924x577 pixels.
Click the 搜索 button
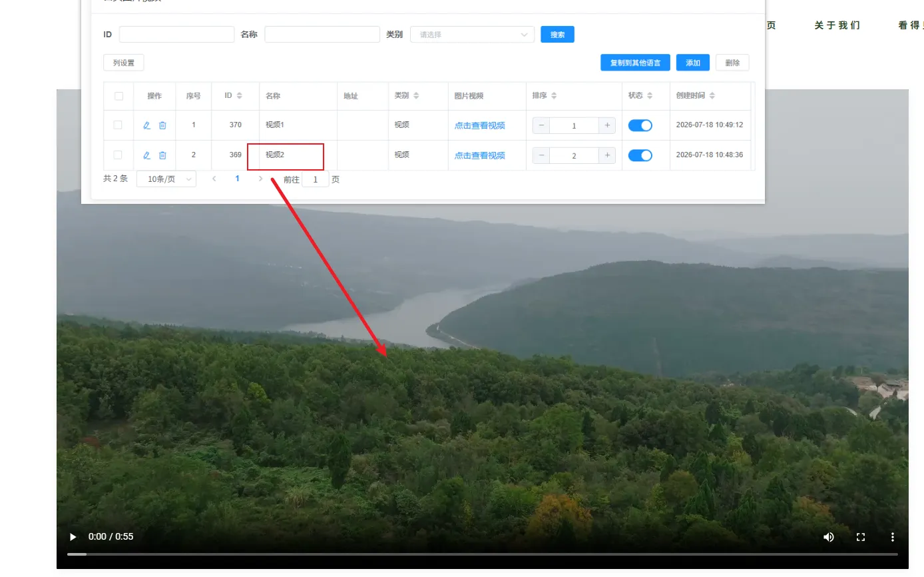pyautogui.click(x=558, y=35)
